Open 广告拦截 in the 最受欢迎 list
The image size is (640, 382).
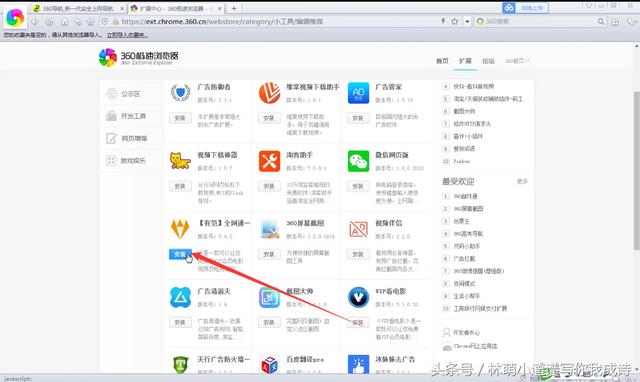coord(464,259)
